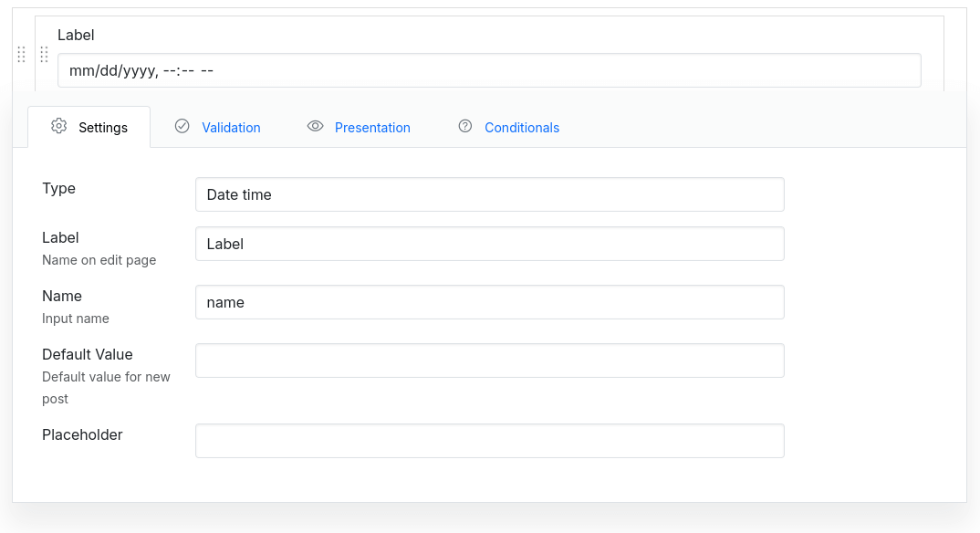Grab the outer left drag handle
Screen dimensions: 980x533
(22, 55)
